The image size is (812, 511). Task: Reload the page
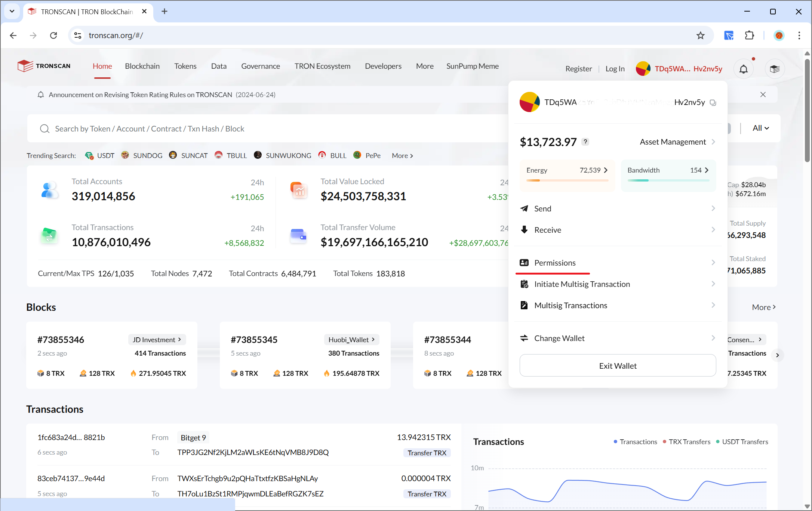53,35
